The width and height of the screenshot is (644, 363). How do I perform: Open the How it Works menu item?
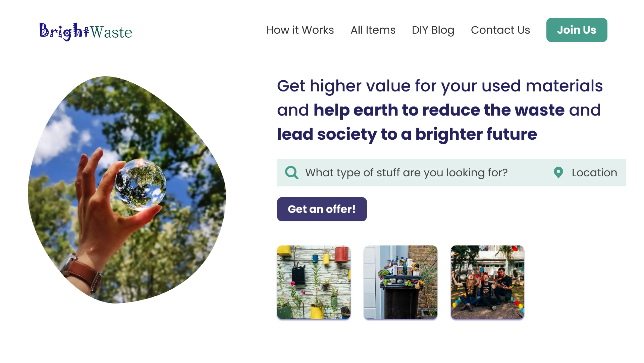(x=300, y=30)
